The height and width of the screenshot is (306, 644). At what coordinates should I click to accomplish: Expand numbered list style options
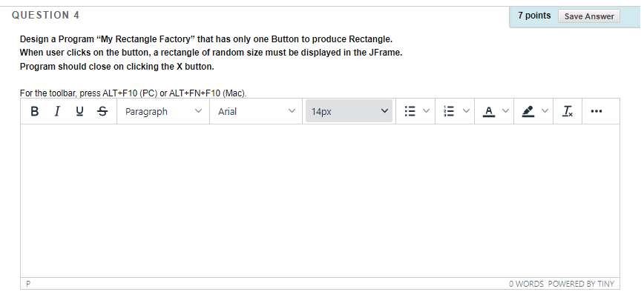(466, 111)
